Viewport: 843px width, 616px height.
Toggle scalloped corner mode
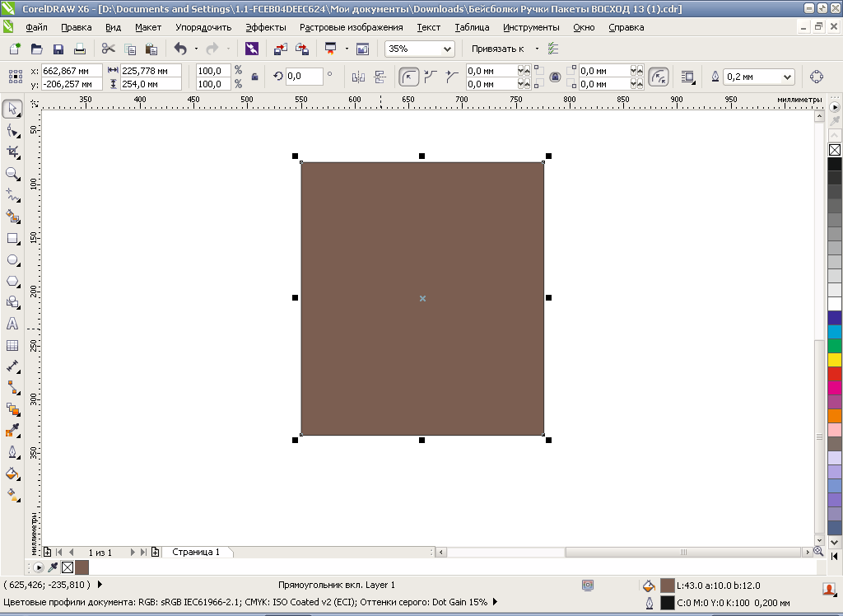point(430,77)
